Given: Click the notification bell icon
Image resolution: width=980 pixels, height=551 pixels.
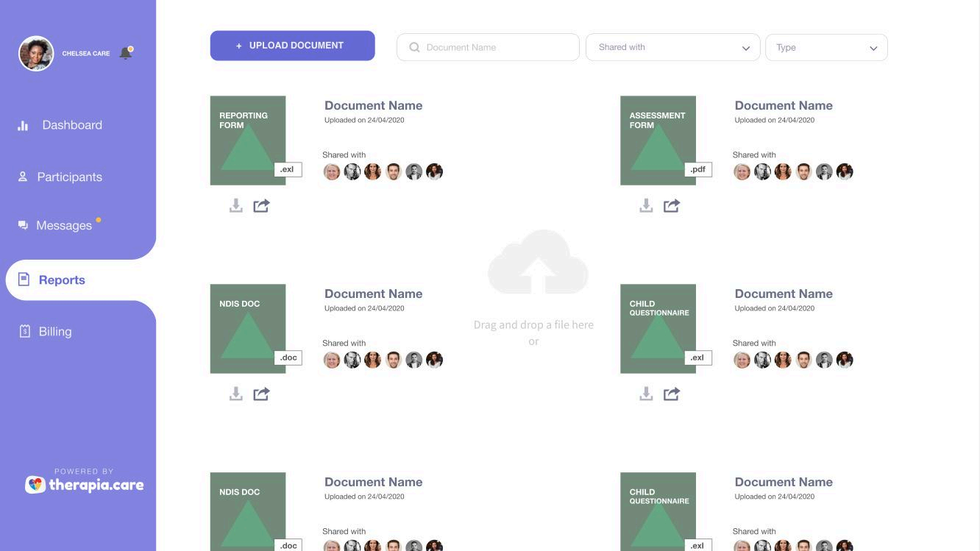Looking at the screenshot, I should pyautogui.click(x=126, y=53).
